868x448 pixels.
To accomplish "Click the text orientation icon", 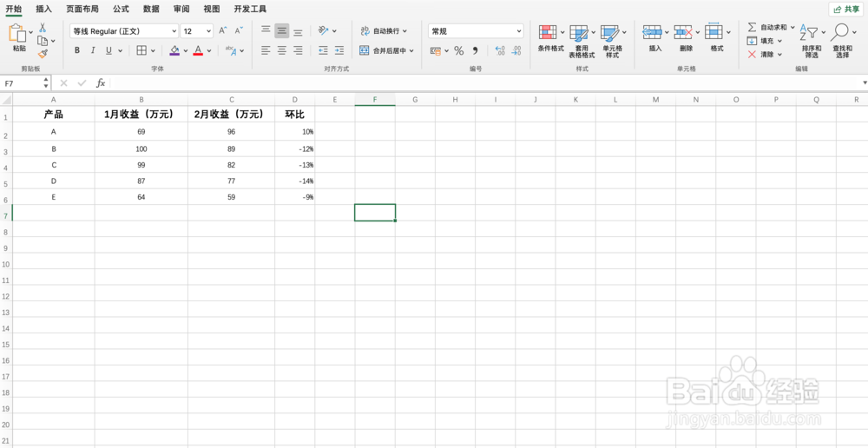I will [x=324, y=30].
